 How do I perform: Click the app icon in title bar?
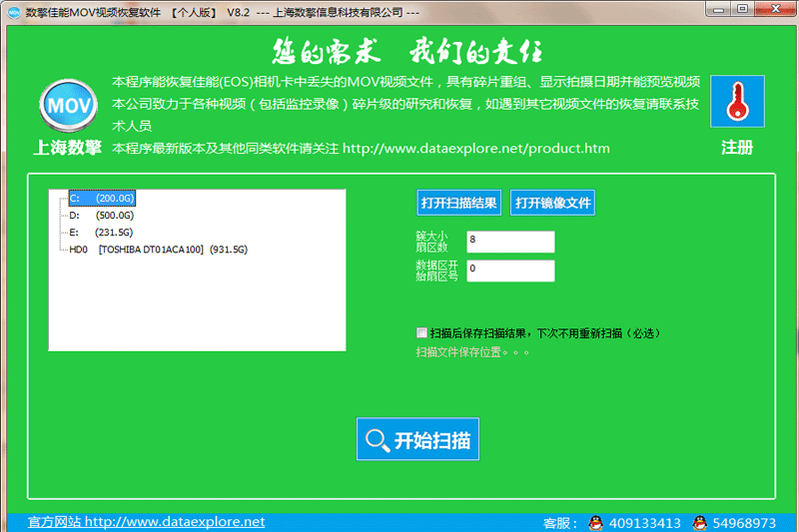coord(14,12)
